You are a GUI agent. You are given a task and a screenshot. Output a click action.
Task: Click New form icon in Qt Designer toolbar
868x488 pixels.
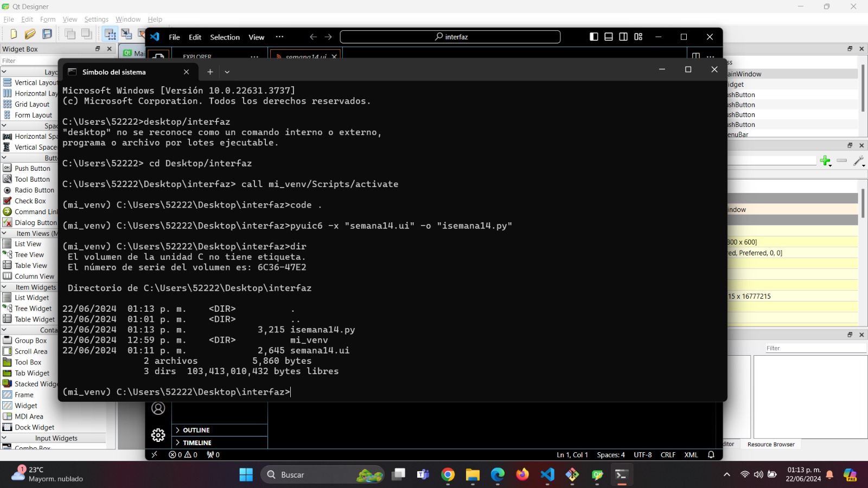[x=13, y=34]
